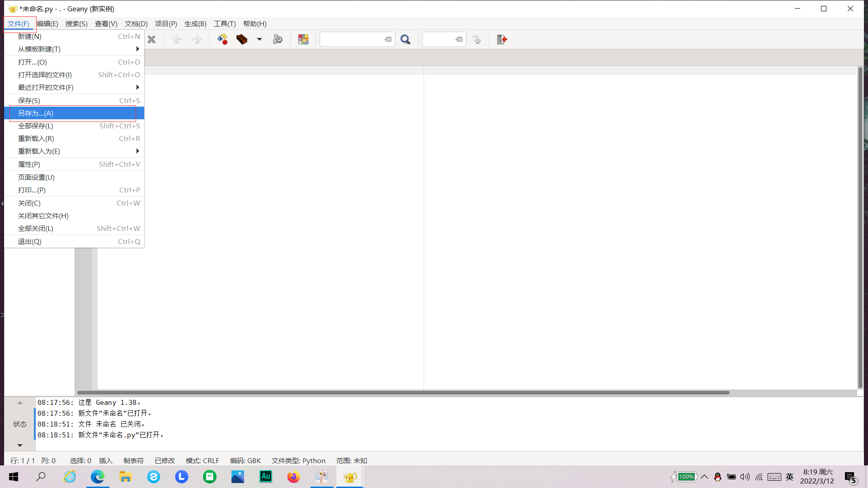Image resolution: width=868 pixels, height=488 pixels.
Task: Click the taskbar search magnifier
Action: (41, 477)
